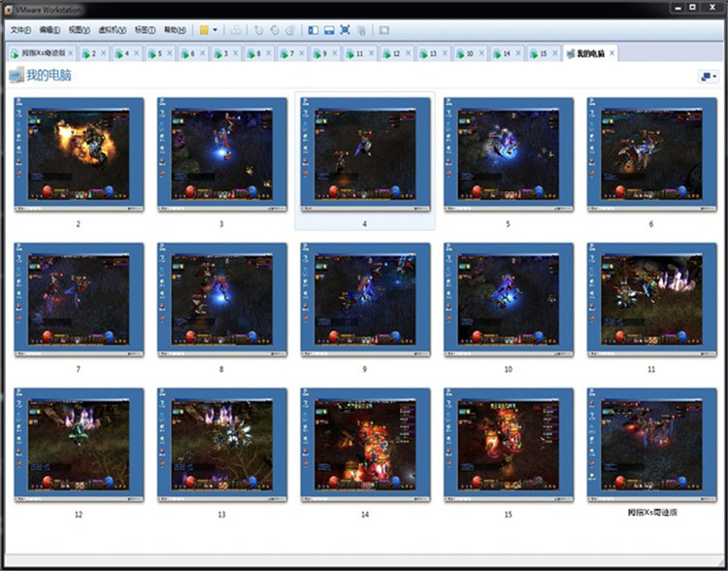Open the 文件 (File) menu

(x=20, y=30)
